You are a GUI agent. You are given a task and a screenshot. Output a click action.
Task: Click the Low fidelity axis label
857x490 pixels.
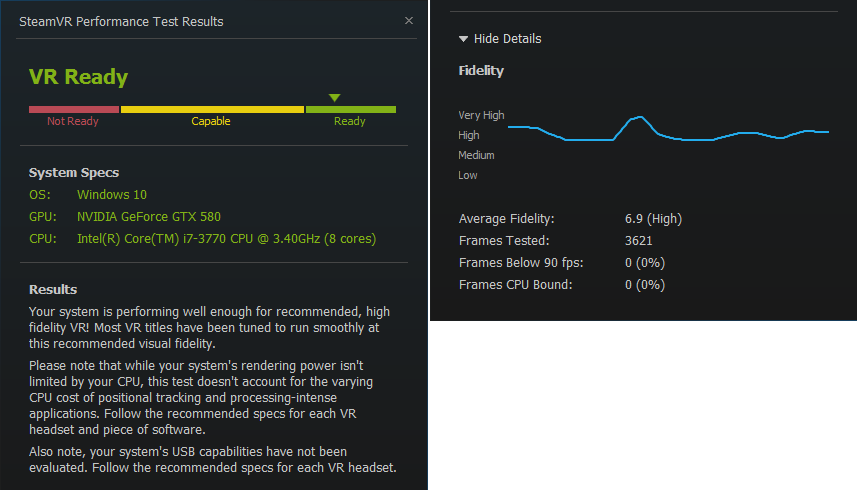468,175
